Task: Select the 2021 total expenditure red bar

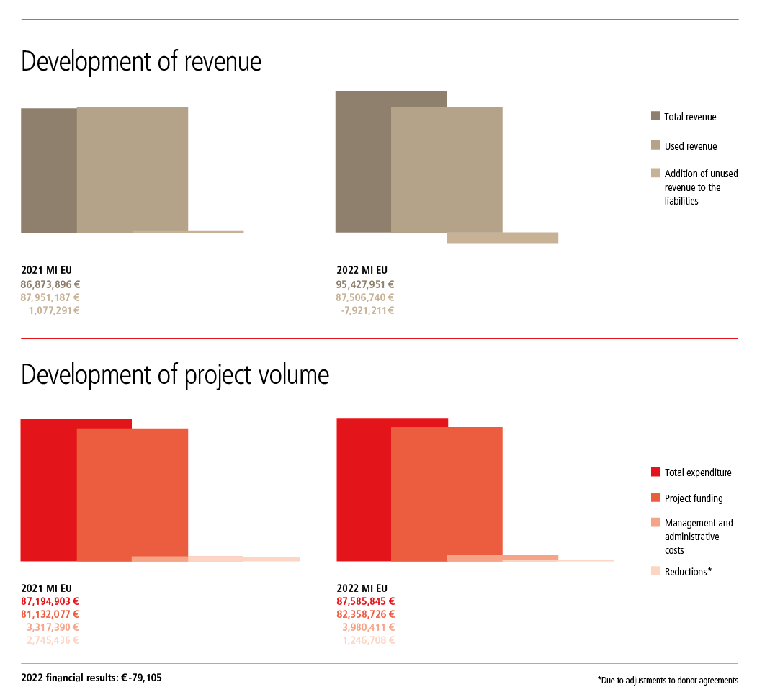Action: pyautogui.click(x=48, y=489)
